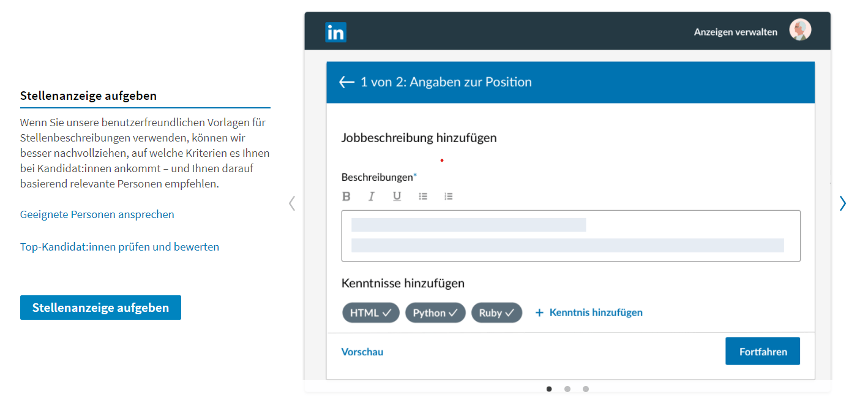The height and width of the screenshot is (408, 868).
Task: Click the Stellenanzeige aufgeben button
Action: pyautogui.click(x=100, y=308)
